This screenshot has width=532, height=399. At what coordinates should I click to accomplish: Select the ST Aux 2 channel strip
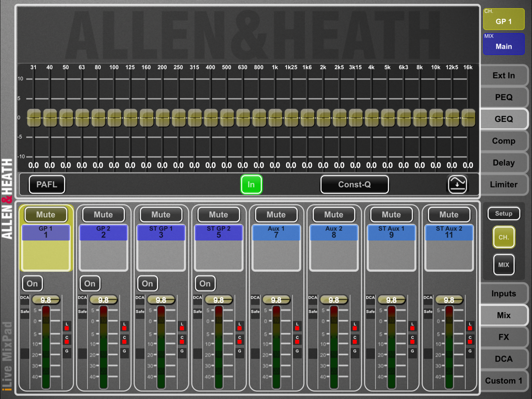pos(449,247)
